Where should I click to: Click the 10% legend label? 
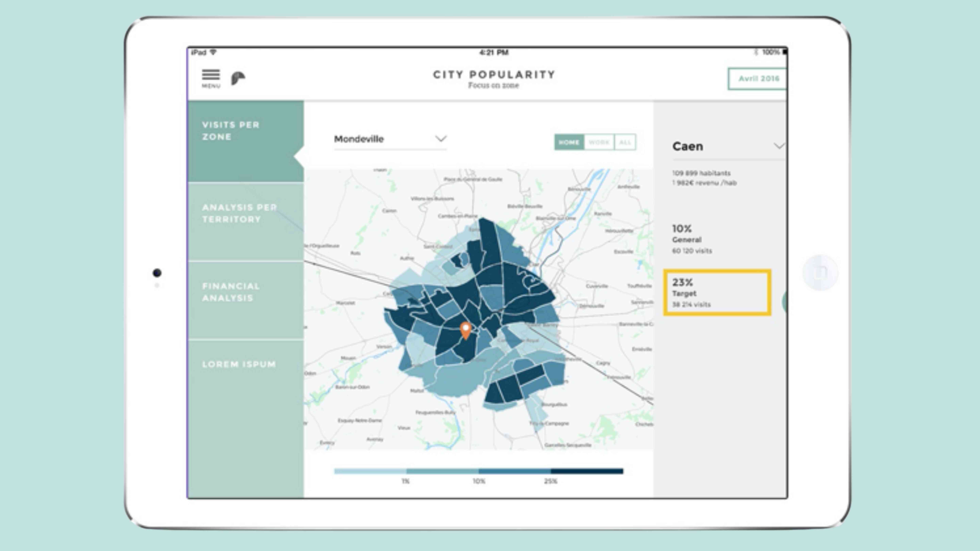point(479,481)
